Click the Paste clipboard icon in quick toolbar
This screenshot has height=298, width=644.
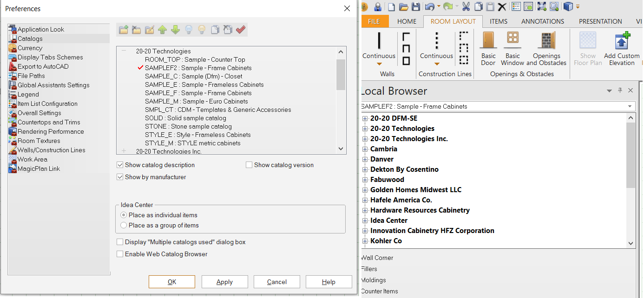pyautogui.click(x=490, y=6)
